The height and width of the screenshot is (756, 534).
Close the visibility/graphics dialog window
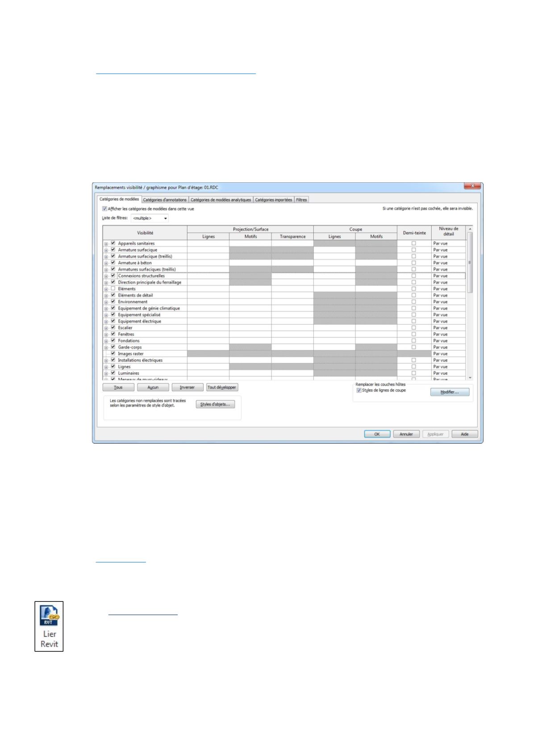(x=471, y=186)
